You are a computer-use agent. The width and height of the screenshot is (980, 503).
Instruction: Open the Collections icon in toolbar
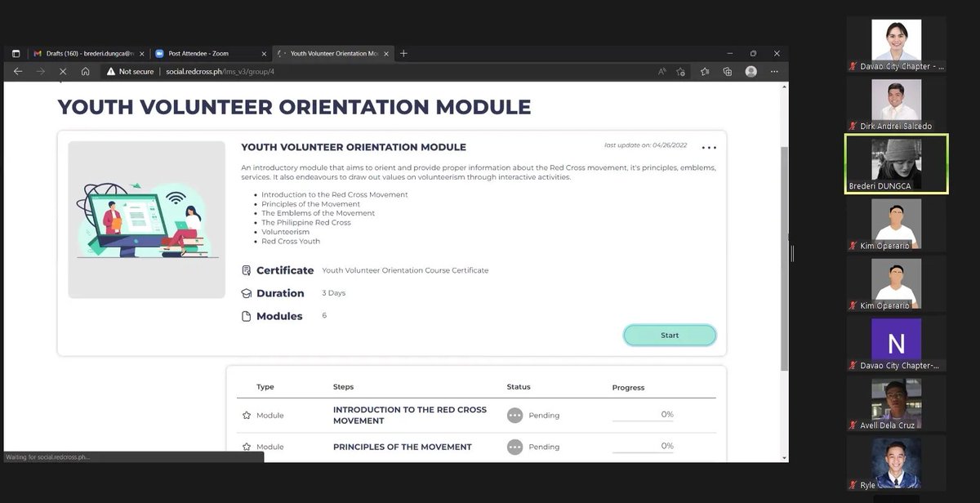pos(727,72)
